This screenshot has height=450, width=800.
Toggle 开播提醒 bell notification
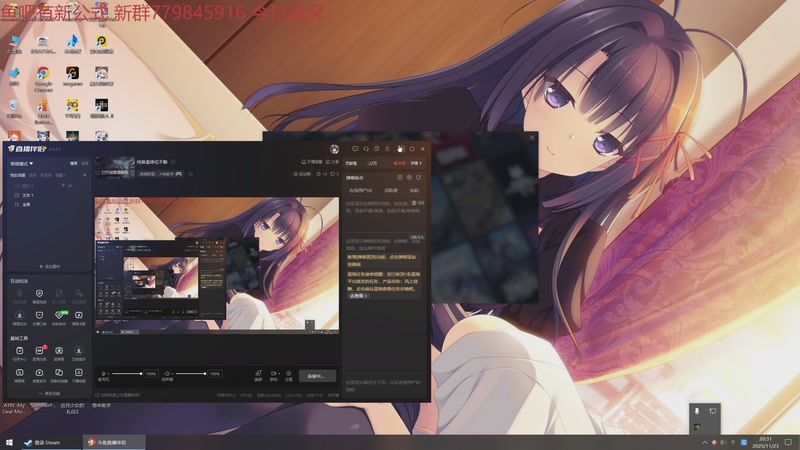(x=311, y=162)
